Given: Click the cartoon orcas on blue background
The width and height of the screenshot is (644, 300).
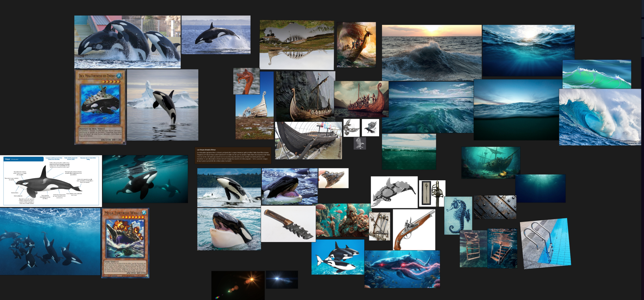Looking at the screenshot, I should (337, 257).
